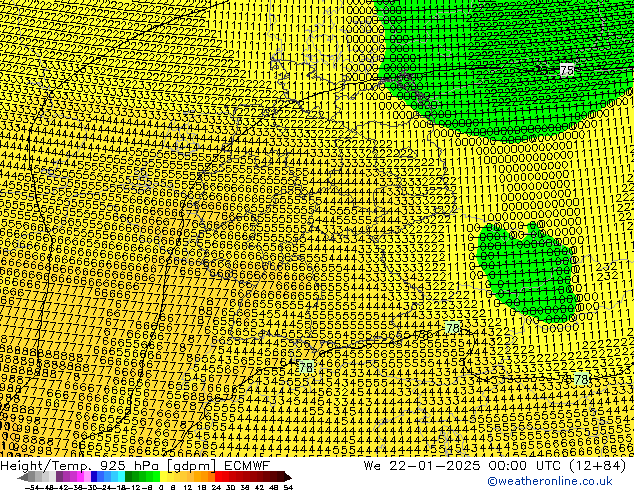Click the gray left arrow of legend
The width and height of the screenshot is (634, 490).
pos(22,477)
